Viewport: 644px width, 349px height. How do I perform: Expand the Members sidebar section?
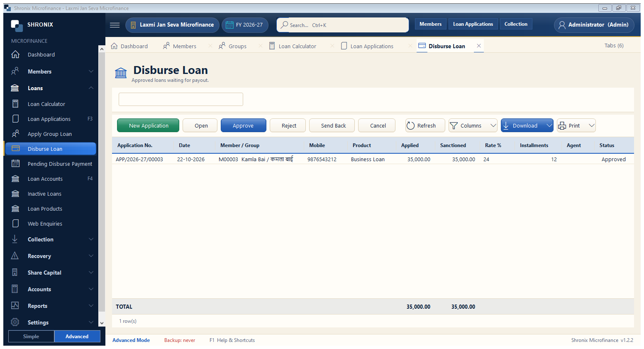click(x=91, y=71)
